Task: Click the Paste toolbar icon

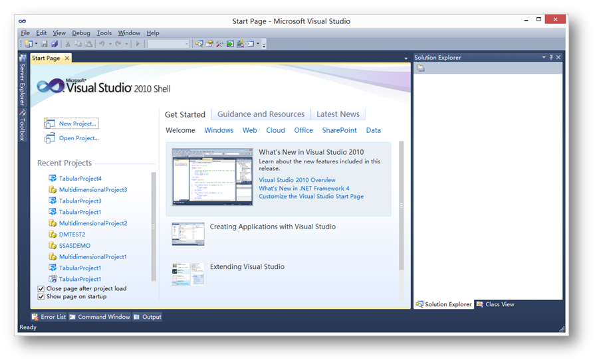Action: click(88, 44)
